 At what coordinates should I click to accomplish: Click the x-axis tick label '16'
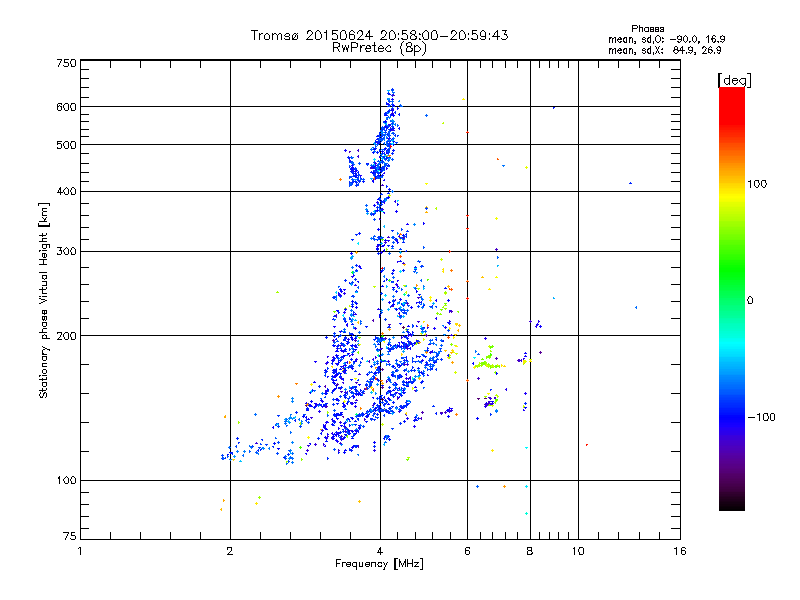(x=680, y=551)
